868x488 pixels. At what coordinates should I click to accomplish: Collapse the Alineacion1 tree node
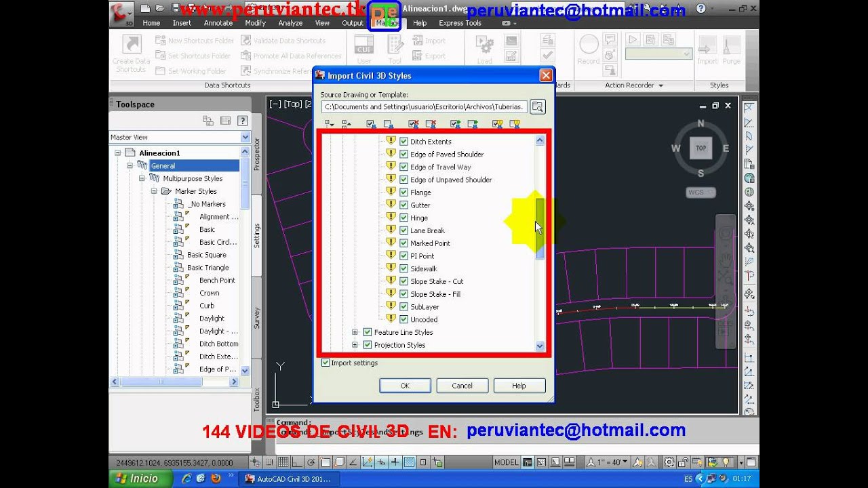coord(117,153)
